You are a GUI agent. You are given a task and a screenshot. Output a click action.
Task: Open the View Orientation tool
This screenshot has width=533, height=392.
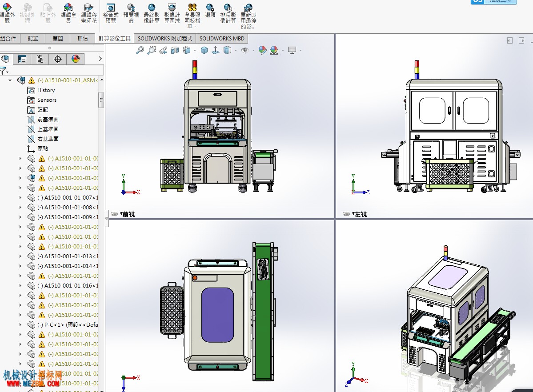pyautogui.click(x=187, y=50)
